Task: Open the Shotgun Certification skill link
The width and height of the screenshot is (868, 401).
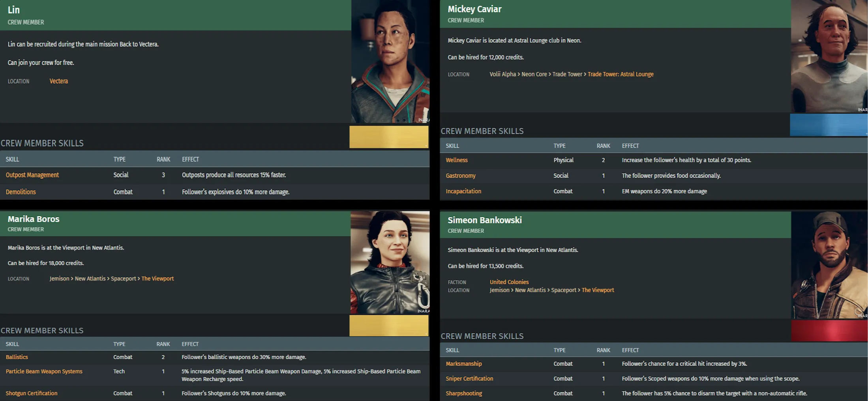Action: click(31, 393)
